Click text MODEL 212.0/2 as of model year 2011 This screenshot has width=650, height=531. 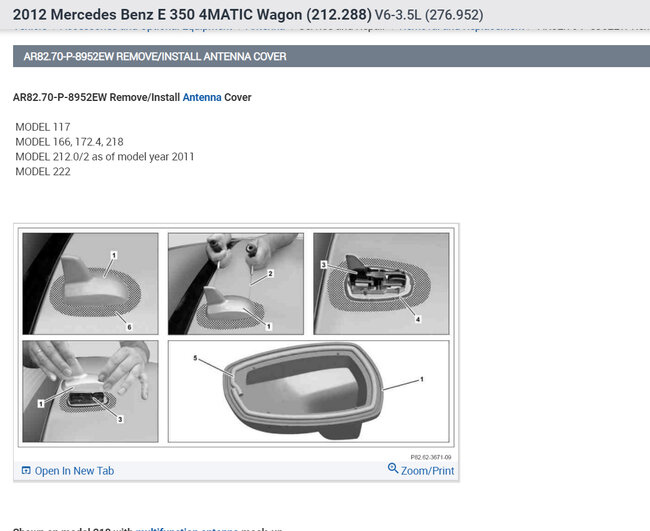tap(104, 157)
